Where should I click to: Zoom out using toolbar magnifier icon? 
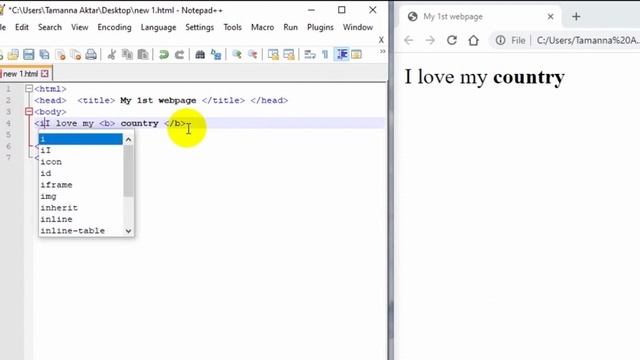click(x=252, y=54)
